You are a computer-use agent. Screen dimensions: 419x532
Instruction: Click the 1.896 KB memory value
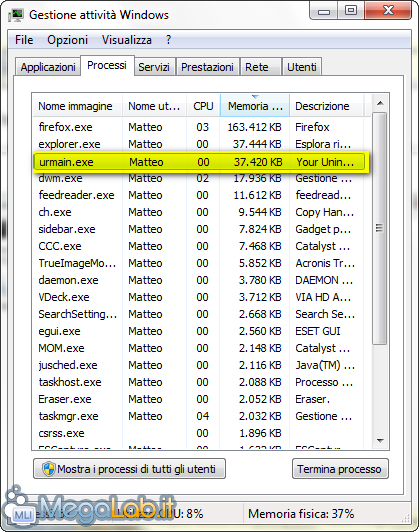(x=260, y=433)
